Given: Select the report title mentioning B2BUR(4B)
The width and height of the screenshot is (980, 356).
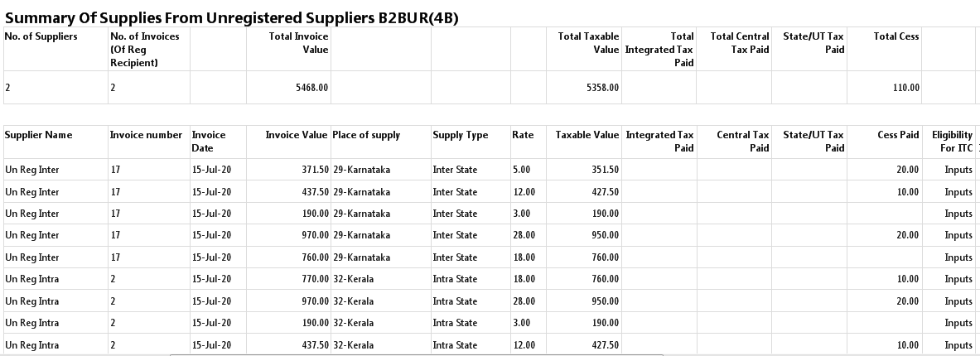Looking at the screenshot, I should coord(232,17).
